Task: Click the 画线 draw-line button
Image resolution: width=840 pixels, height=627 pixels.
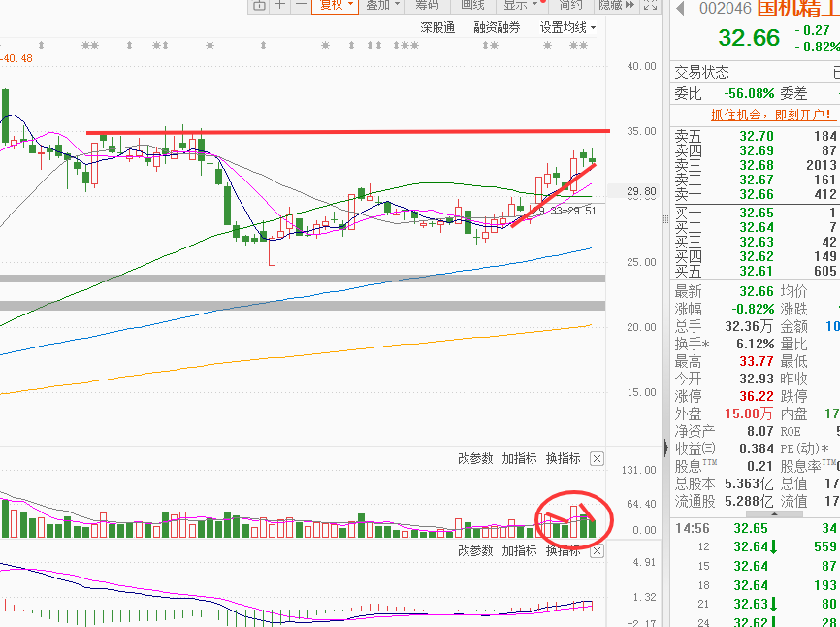Action: (x=472, y=6)
